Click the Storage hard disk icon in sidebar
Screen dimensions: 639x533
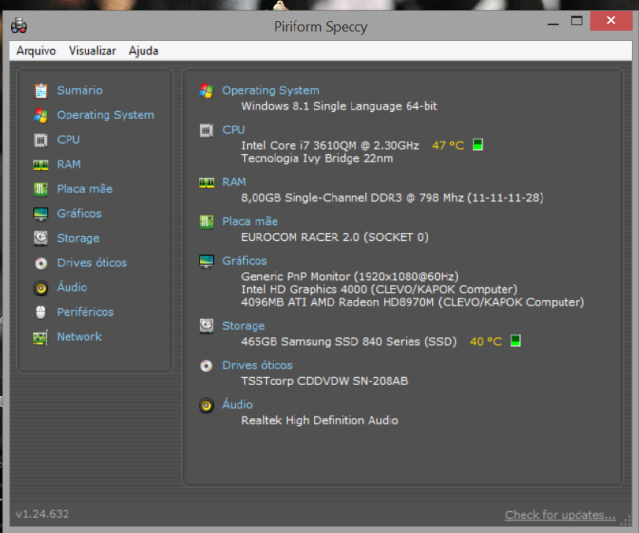click(41, 238)
